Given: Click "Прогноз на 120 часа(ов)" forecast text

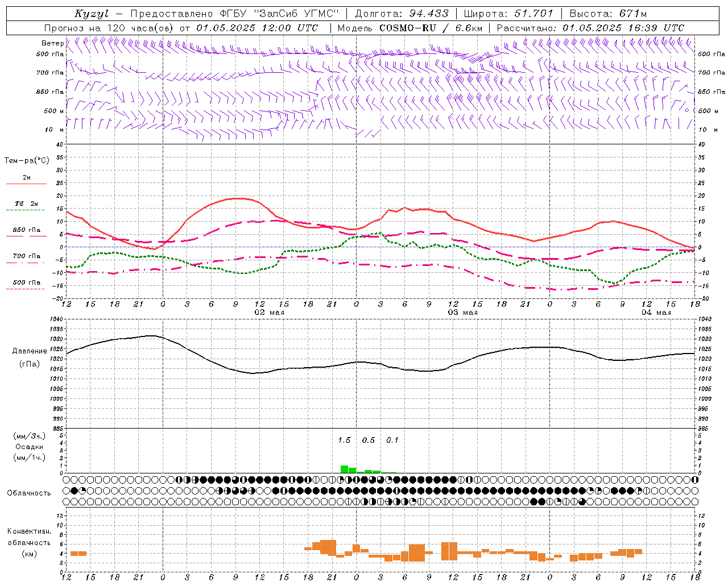Looking at the screenshot, I should [110, 28].
